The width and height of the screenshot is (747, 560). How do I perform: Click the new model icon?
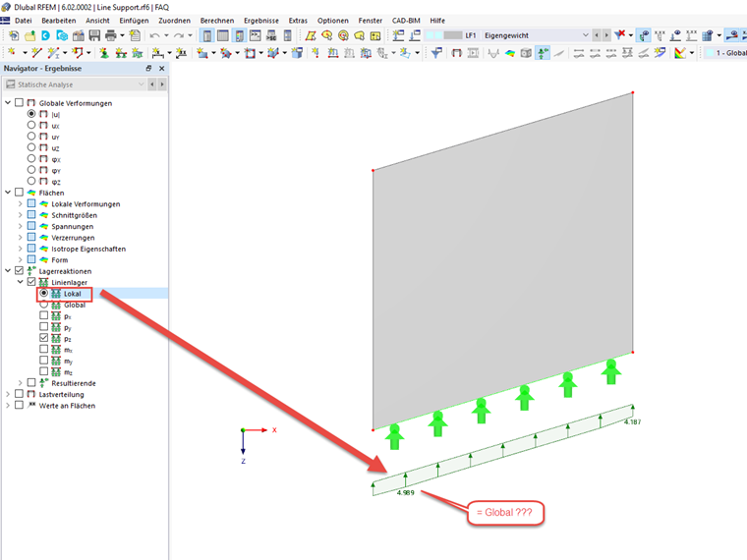click(x=14, y=35)
